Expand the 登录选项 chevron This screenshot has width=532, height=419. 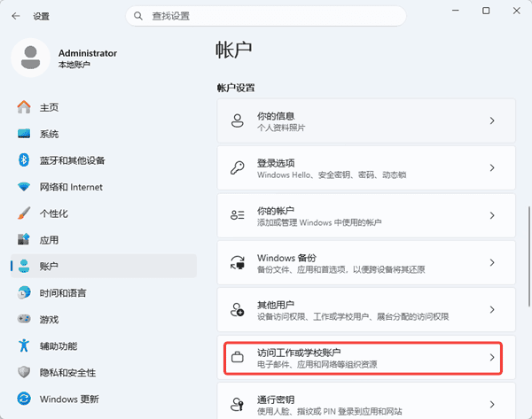492,167
